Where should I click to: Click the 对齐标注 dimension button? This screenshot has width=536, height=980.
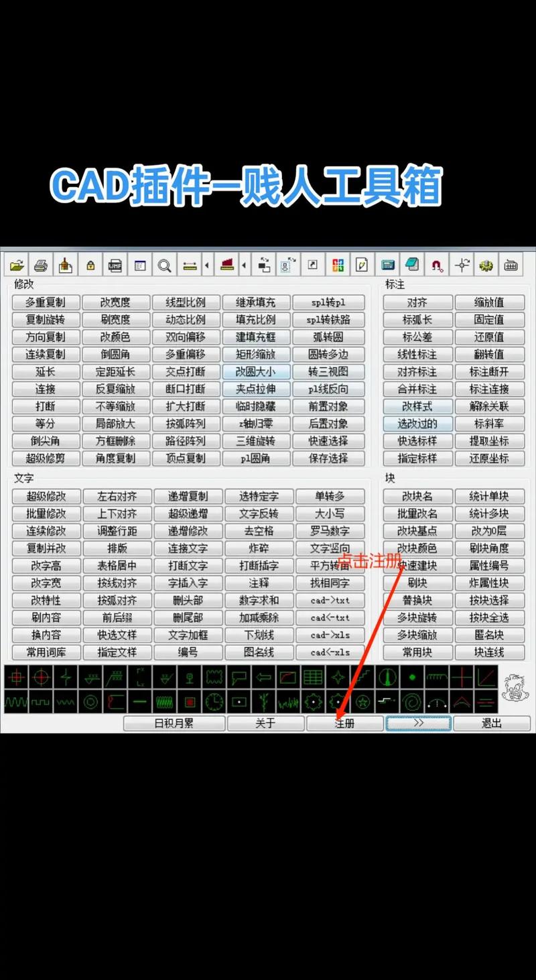(x=417, y=371)
